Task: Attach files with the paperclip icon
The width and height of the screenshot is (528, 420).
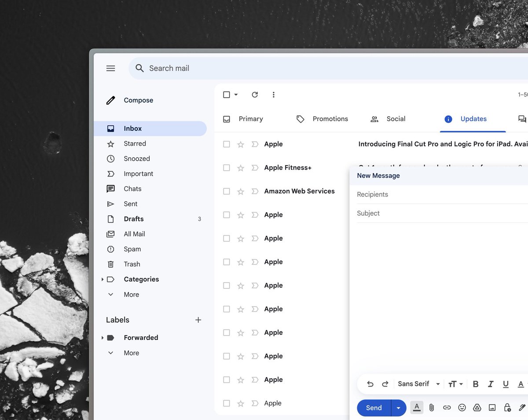Action: [x=432, y=408]
